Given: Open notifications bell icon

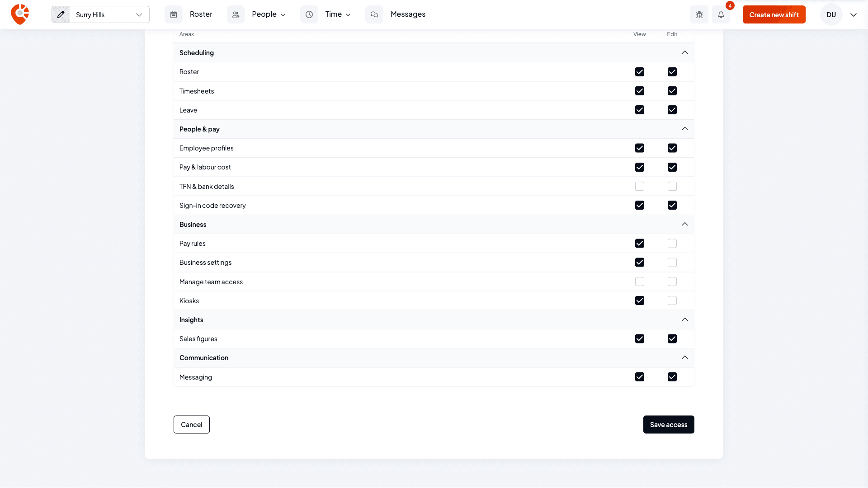Looking at the screenshot, I should coord(721,14).
